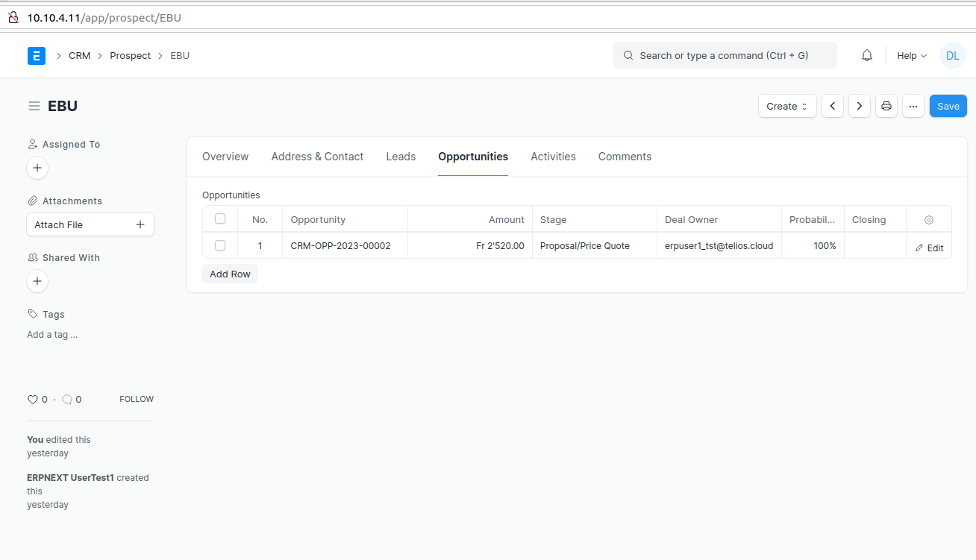Go to the previous record with the left chevron
This screenshot has height=560, width=976.
[x=832, y=106]
